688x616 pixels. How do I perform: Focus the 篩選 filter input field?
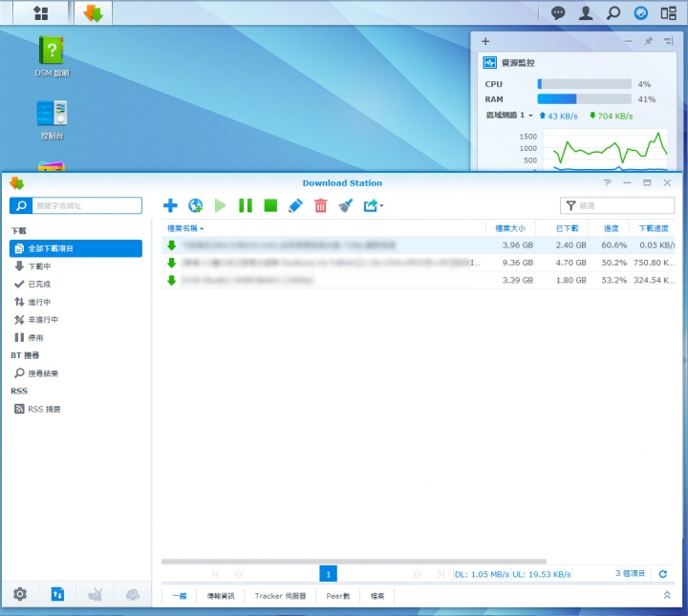tap(617, 205)
